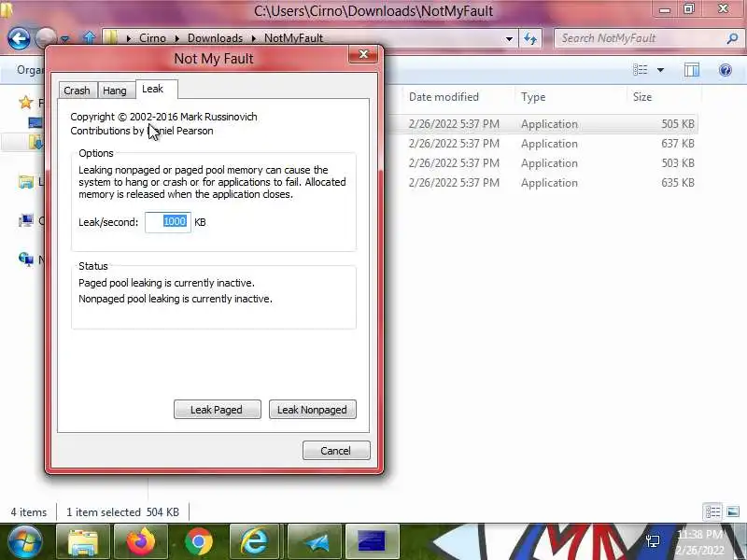The width and height of the screenshot is (747, 560).
Task: Switch to the Hang tab
Action: tap(115, 91)
